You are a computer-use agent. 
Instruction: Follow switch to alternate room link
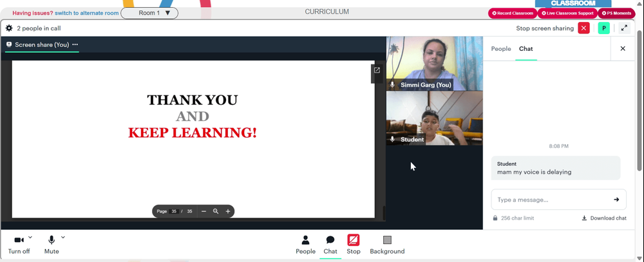pos(87,13)
